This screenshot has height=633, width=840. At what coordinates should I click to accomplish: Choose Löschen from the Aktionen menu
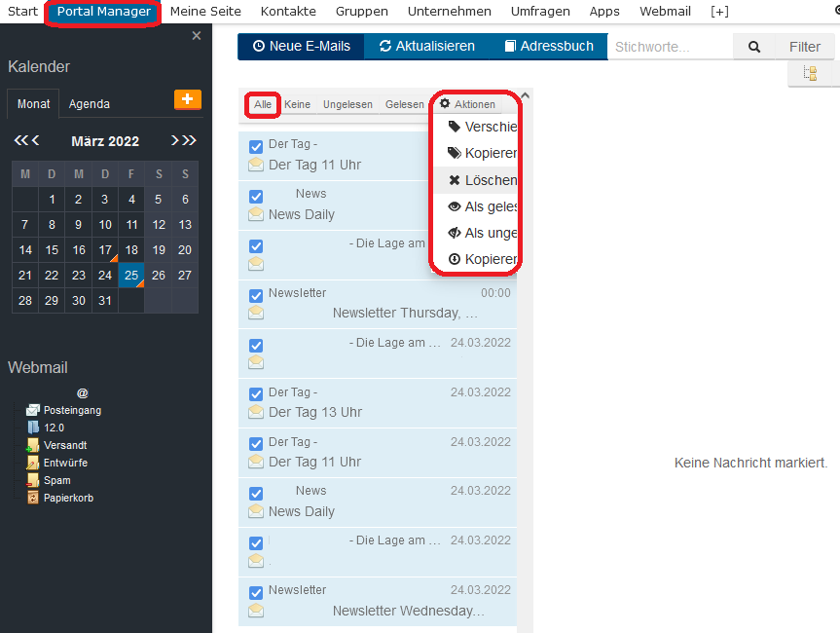coord(476,180)
